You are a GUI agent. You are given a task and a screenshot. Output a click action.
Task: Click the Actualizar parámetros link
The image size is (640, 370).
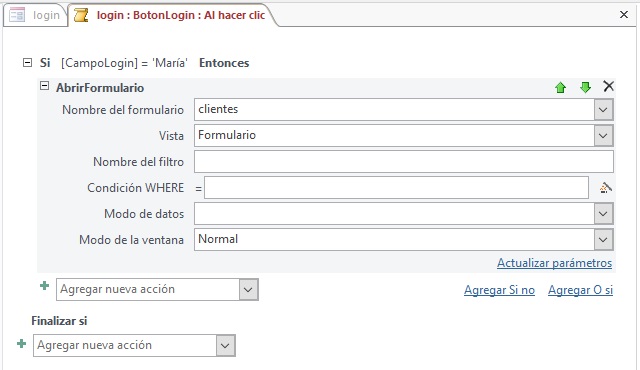click(554, 263)
